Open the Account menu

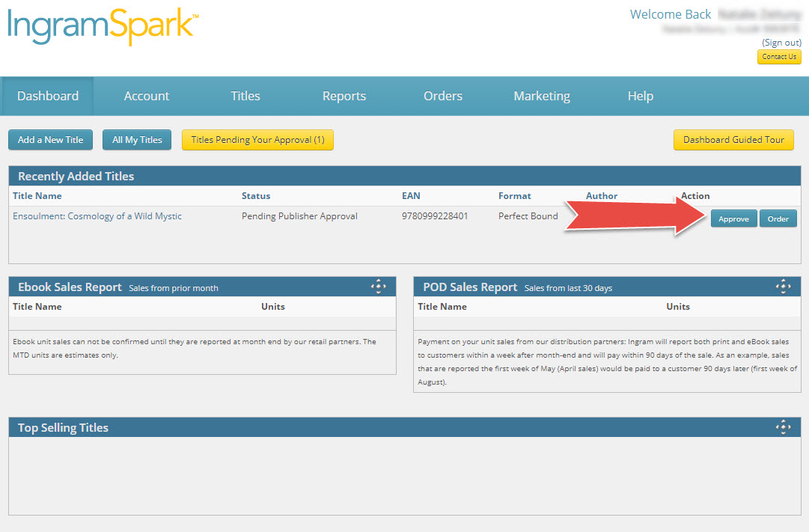[147, 96]
